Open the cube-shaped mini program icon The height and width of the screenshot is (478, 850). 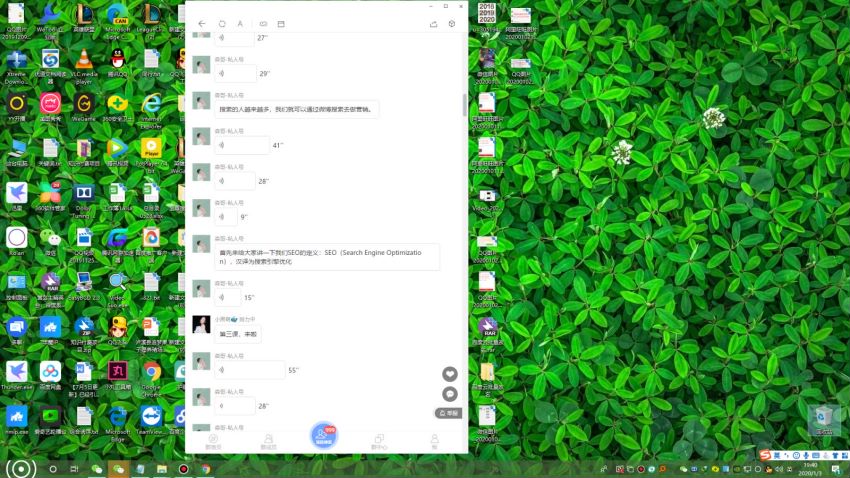[x=452, y=23]
